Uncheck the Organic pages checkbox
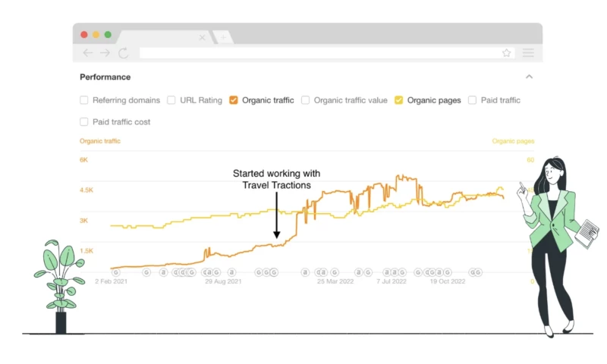607x364 pixels. click(x=399, y=100)
